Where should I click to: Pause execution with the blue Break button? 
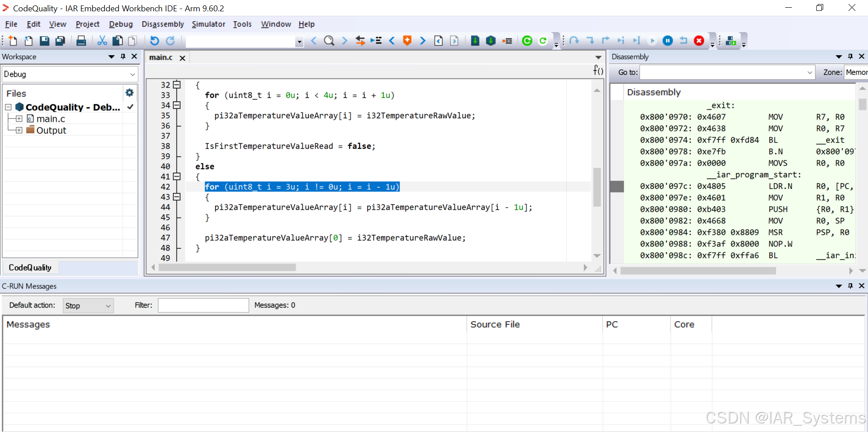668,41
